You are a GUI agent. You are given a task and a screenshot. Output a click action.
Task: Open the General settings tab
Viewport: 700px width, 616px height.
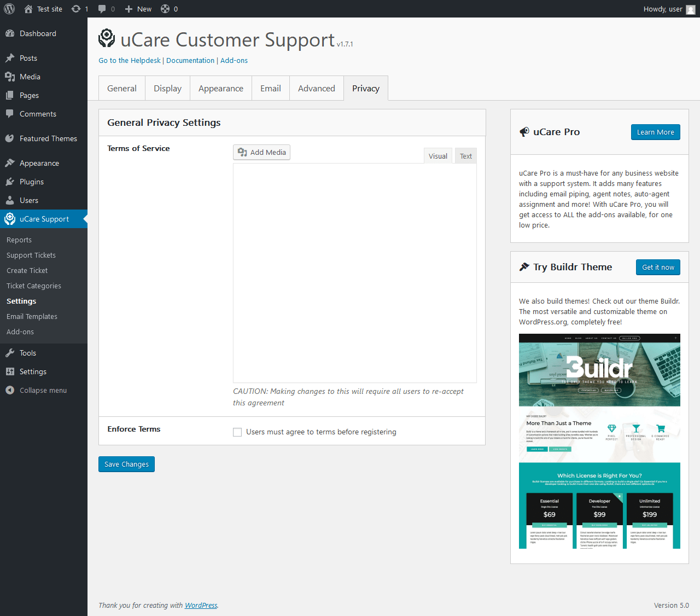coord(122,88)
